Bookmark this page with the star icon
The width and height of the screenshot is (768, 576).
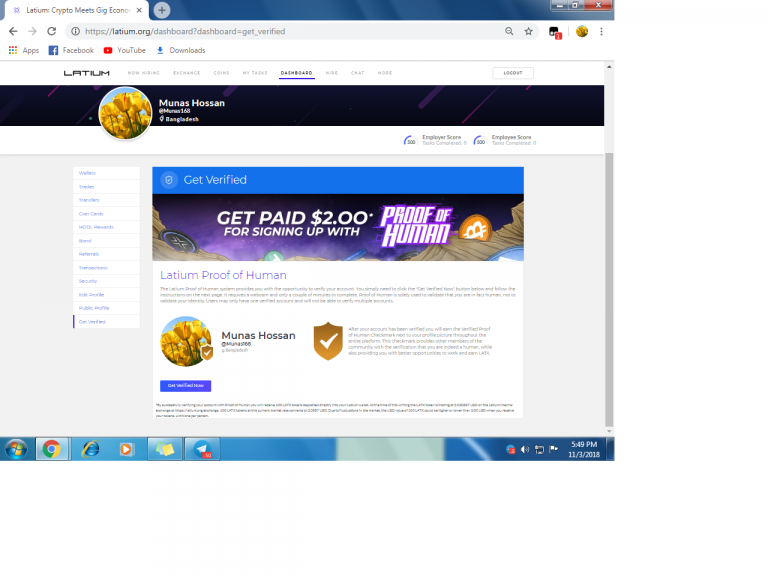click(528, 31)
